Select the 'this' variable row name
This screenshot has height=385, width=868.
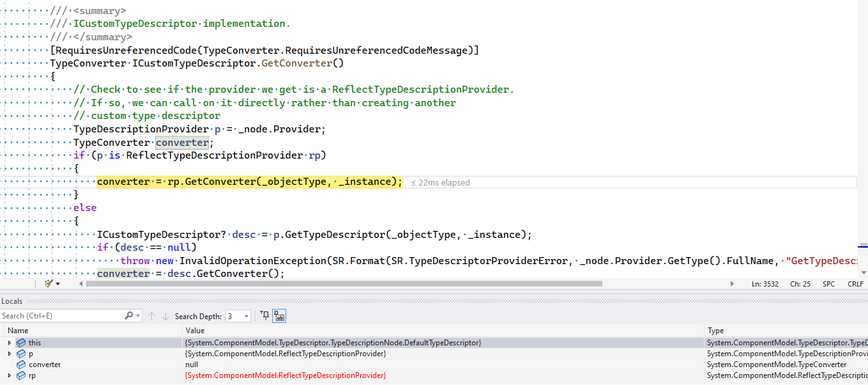[34, 343]
